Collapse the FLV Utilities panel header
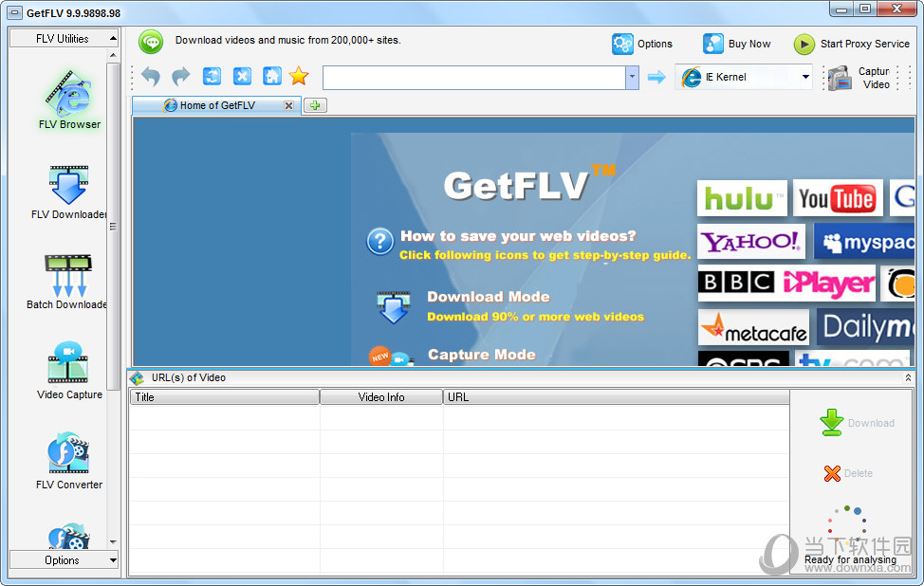Screen dimensions: 924x586 coord(64,38)
